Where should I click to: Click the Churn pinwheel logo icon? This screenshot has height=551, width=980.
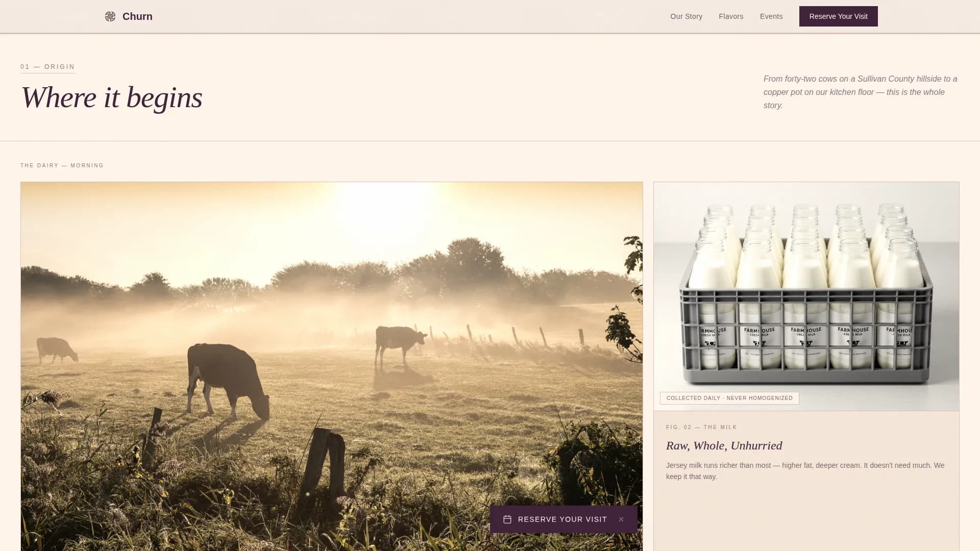[110, 16]
